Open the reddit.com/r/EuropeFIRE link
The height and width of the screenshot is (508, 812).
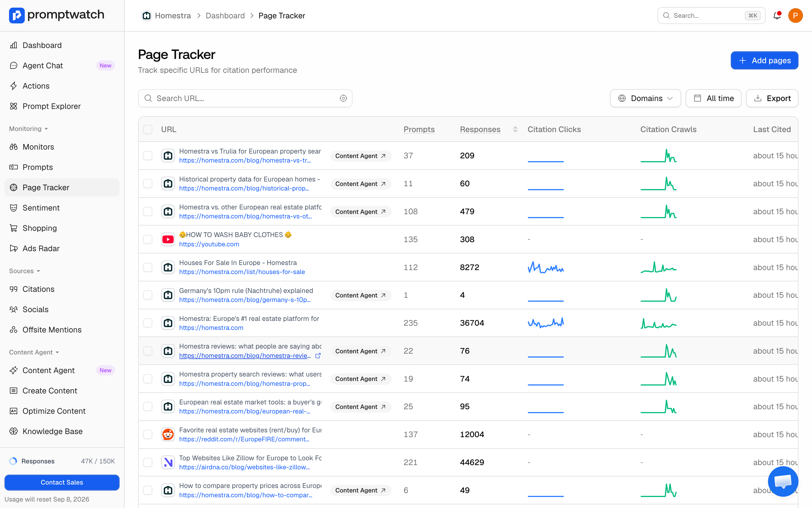tap(244, 439)
